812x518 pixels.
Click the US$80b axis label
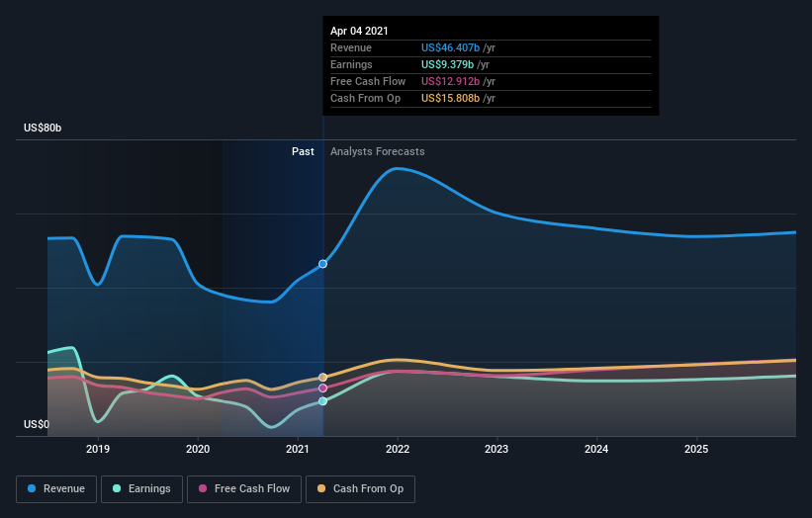click(x=43, y=128)
